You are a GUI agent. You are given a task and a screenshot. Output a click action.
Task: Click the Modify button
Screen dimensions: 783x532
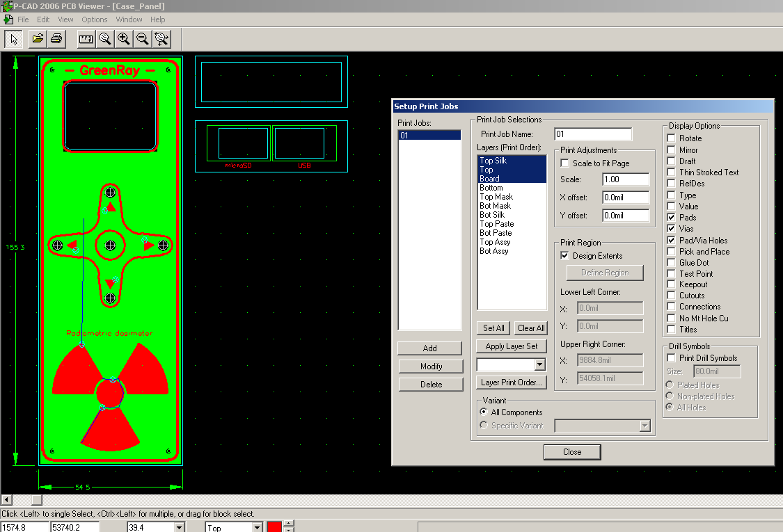[x=431, y=366]
